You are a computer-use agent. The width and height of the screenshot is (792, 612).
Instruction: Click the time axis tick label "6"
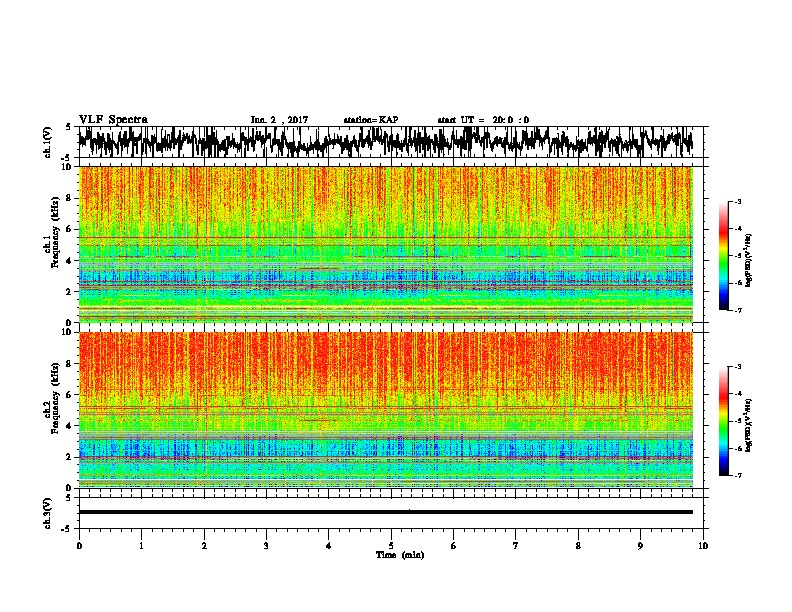pos(454,546)
